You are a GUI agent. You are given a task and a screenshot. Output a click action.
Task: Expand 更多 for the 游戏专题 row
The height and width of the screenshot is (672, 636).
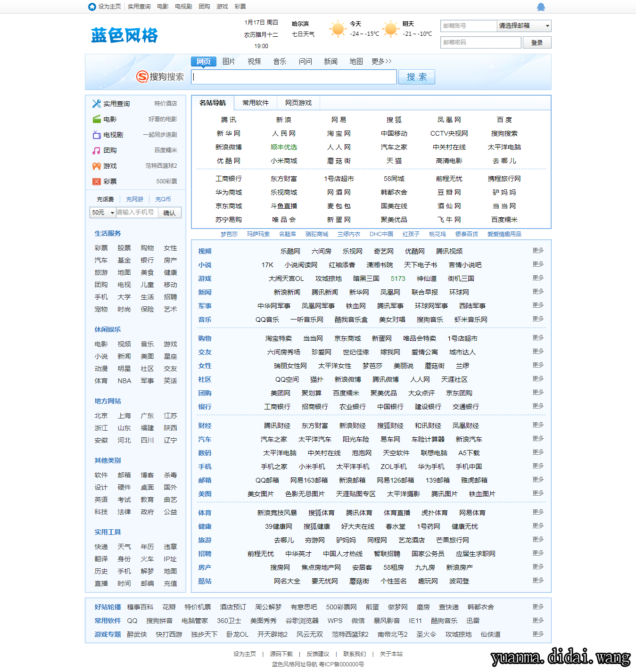click(x=538, y=634)
